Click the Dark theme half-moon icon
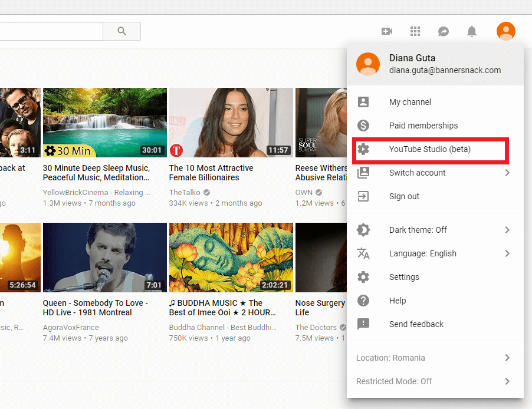This screenshot has height=409, width=532. click(x=363, y=230)
